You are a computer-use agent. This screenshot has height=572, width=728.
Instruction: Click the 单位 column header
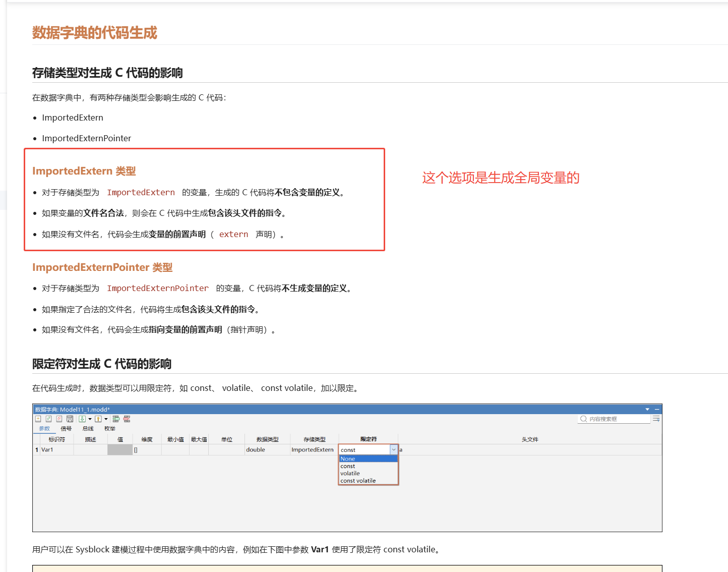coord(227,439)
